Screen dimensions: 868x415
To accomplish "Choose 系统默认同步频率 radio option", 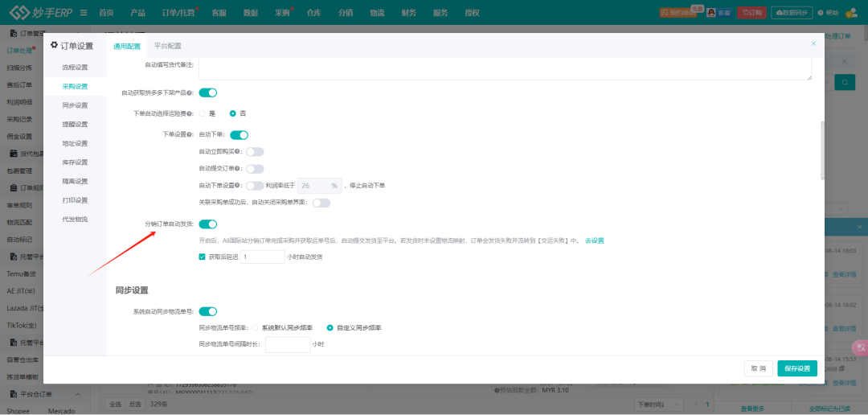I will tap(256, 328).
